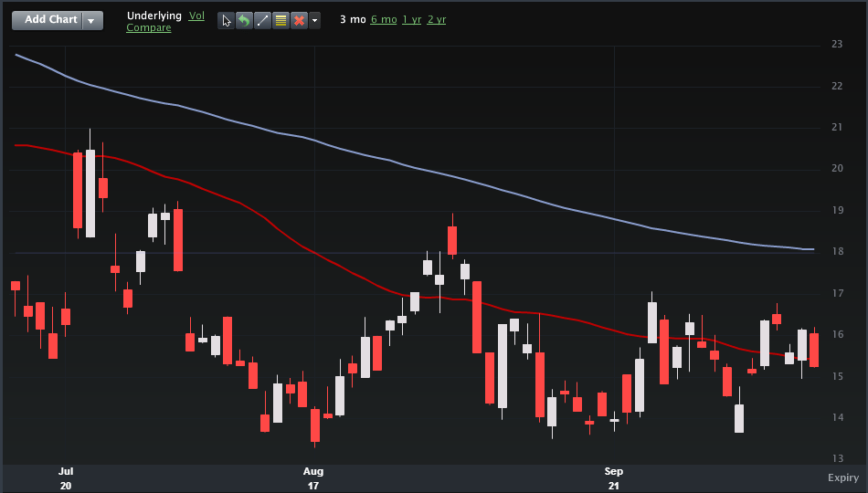Switch time range to 6 mo

[384, 19]
